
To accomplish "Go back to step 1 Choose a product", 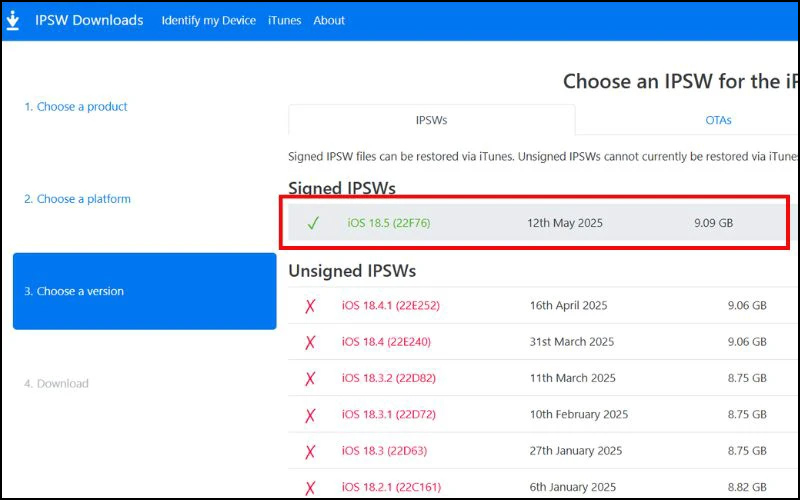I will click(x=76, y=107).
